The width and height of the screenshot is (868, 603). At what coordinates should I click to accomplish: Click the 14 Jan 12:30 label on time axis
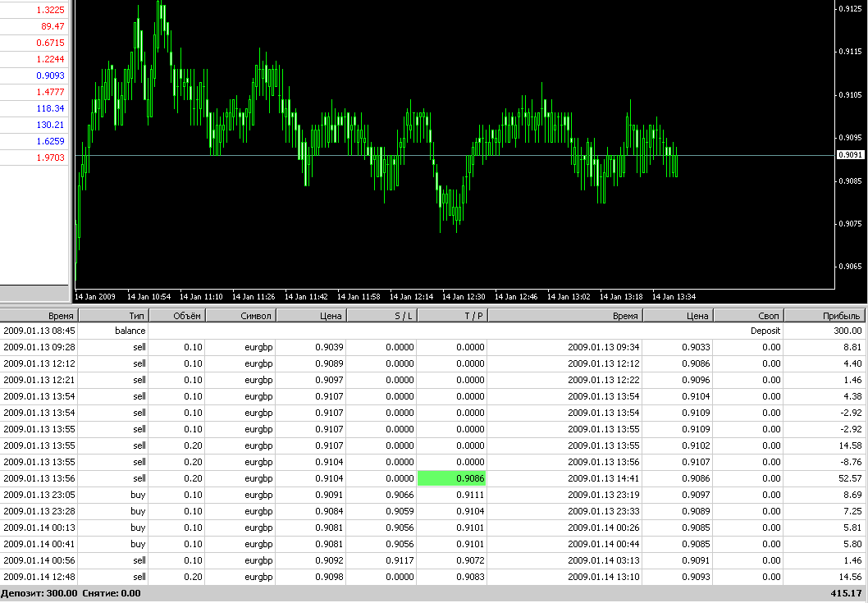point(464,296)
